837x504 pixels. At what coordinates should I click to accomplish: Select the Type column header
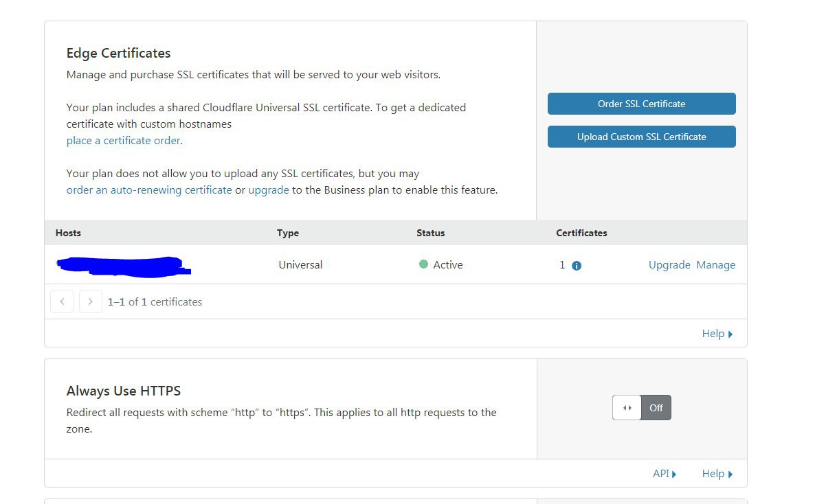[288, 233]
